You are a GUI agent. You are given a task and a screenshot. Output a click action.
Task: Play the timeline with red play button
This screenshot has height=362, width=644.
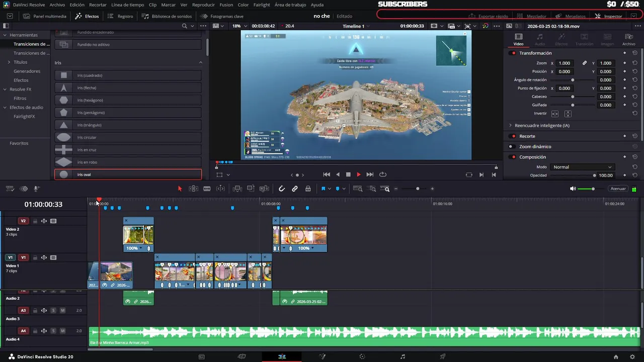point(359,174)
